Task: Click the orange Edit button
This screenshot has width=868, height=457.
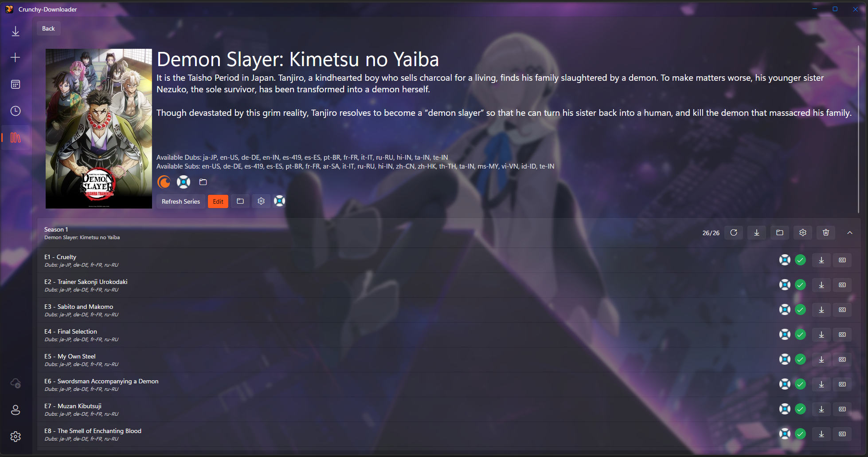Action: pos(218,201)
